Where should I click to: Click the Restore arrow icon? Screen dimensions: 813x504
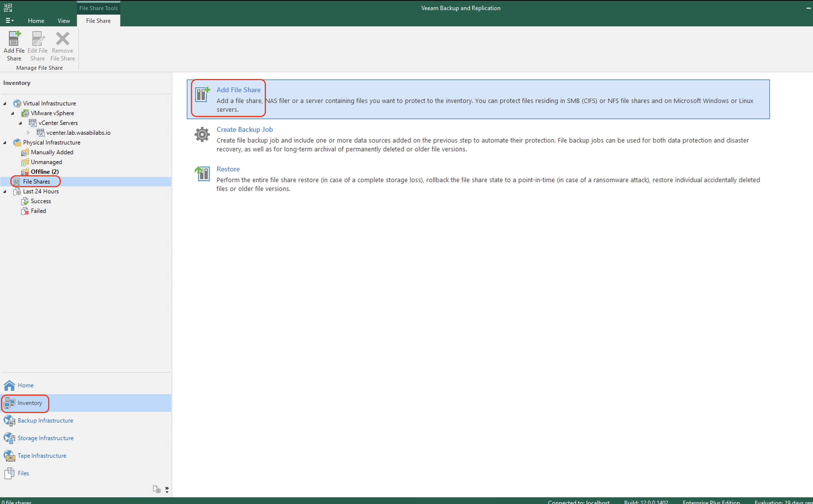click(x=202, y=174)
